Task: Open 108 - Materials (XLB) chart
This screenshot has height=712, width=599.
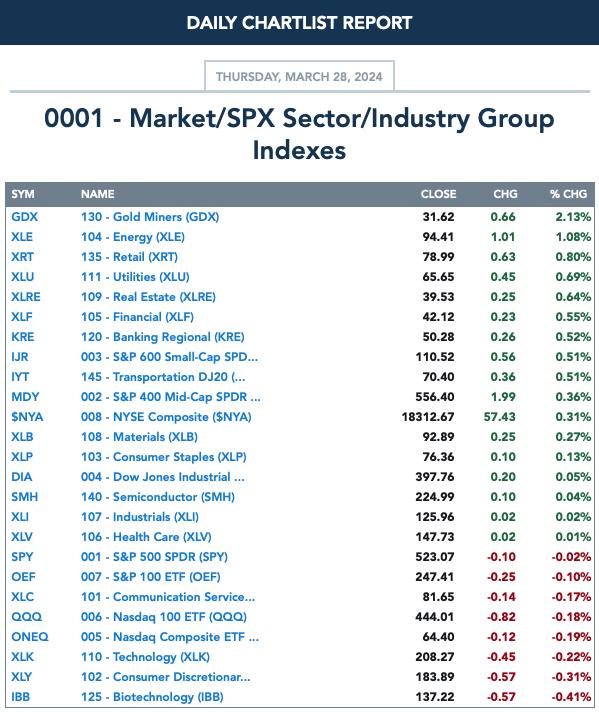Action: point(139,436)
